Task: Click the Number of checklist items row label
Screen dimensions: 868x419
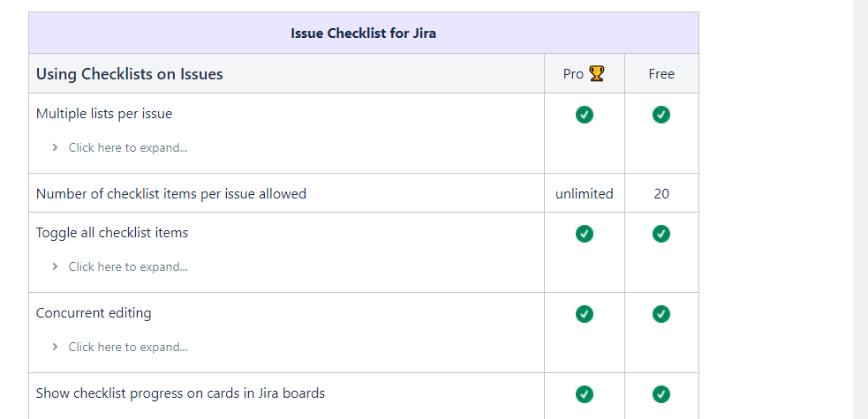Action: [171, 194]
